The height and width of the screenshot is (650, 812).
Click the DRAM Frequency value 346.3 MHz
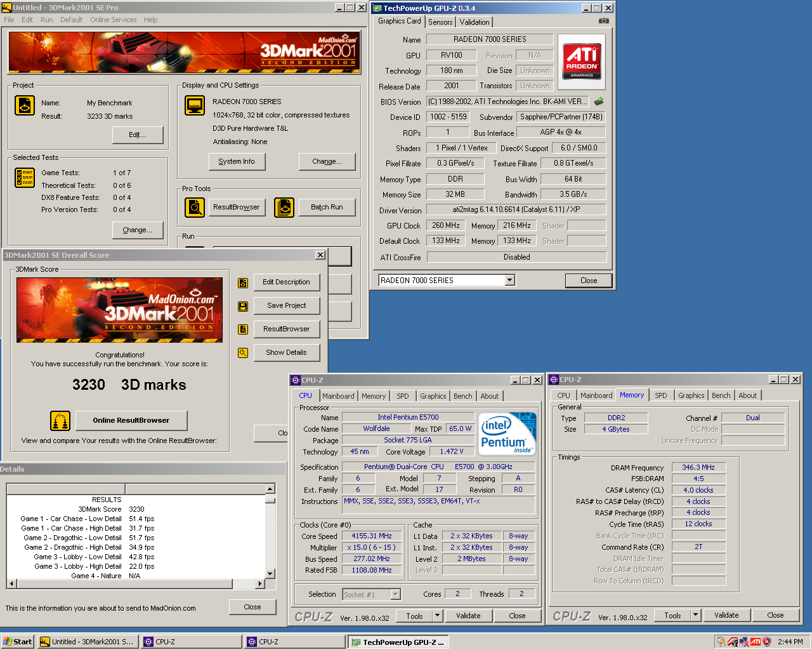[698, 468]
